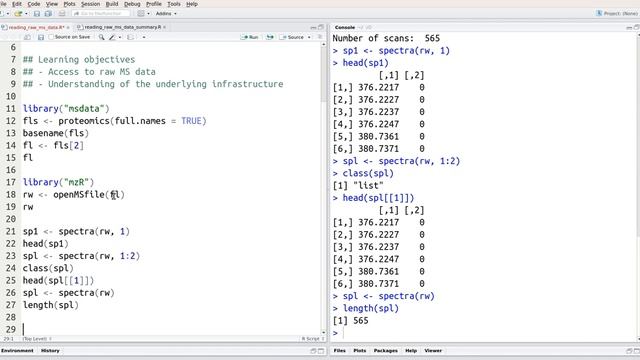Open the Project: (None) menu

point(617,13)
